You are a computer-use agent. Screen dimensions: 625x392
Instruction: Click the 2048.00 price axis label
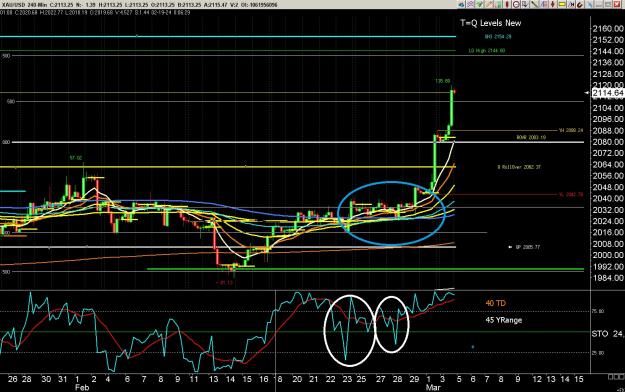[x=608, y=187]
